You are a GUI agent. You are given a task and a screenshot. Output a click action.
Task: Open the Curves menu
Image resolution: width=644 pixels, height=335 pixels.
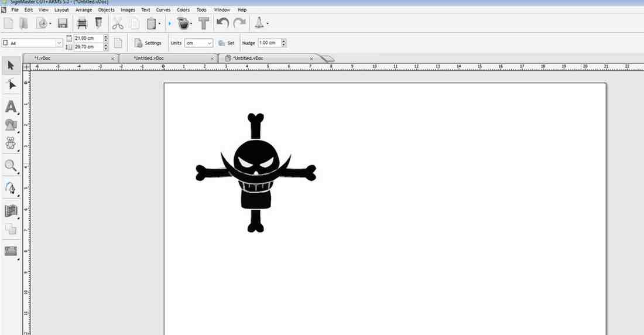[163, 9]
